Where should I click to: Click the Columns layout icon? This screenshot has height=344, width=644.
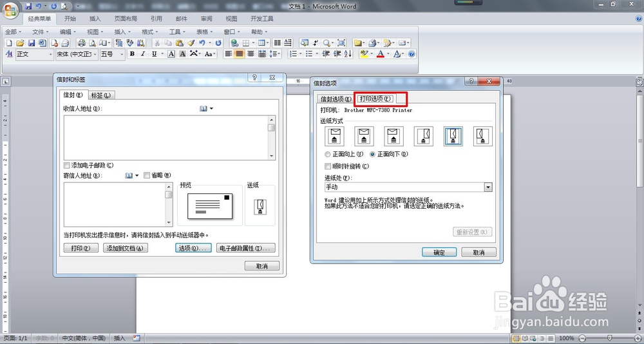click(277, 43)
